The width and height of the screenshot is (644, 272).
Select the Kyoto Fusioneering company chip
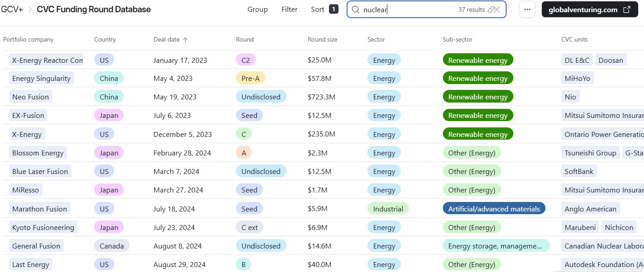(43, 227)
